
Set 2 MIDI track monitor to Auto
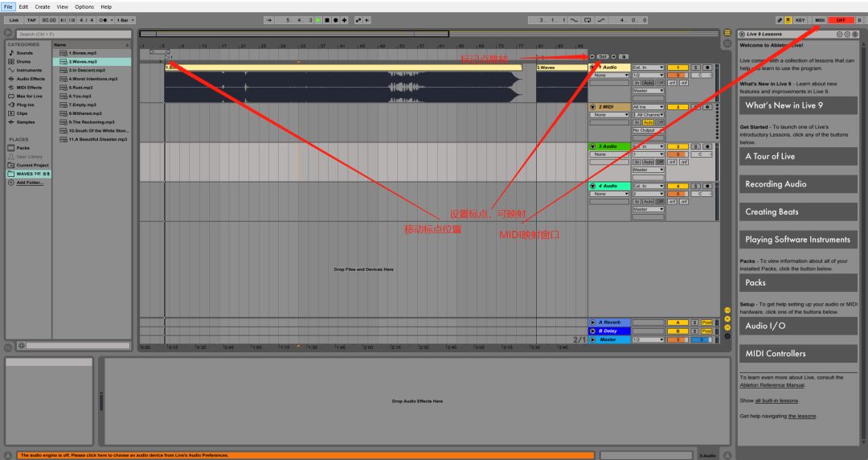tap(649, 122)
